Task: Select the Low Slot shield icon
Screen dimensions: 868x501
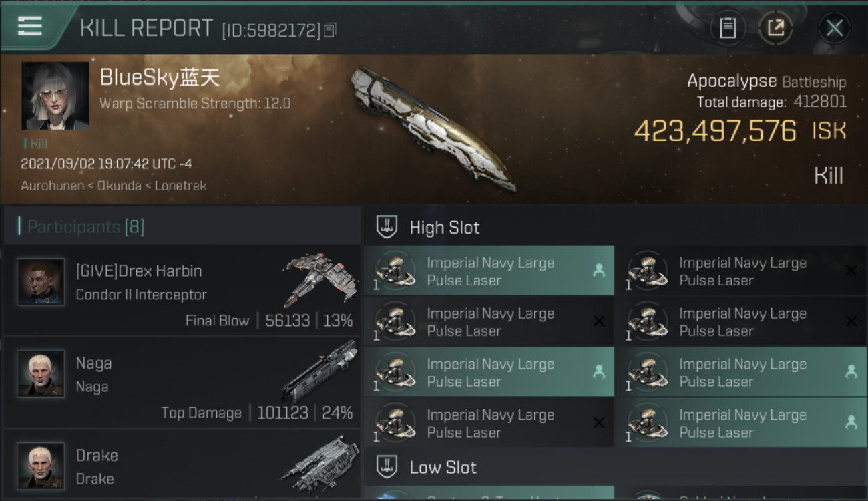Action: point(387,466)
